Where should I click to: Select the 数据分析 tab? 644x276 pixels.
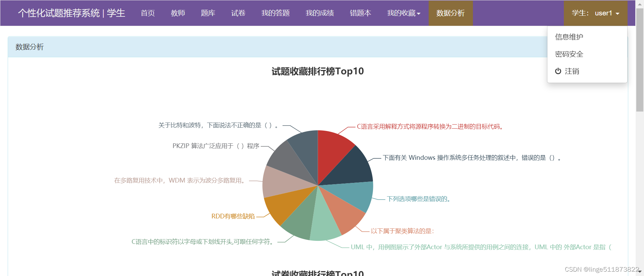click(x=450, y=13)
